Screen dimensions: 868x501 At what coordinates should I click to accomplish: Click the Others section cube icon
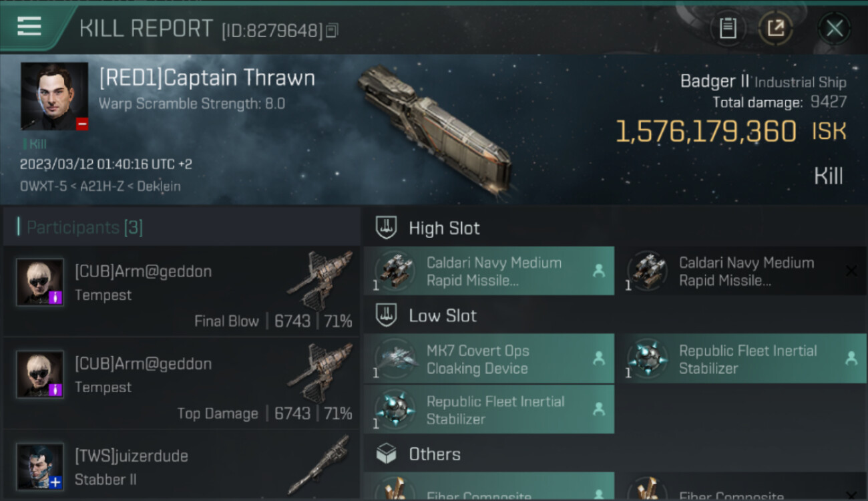pos(387,454)
